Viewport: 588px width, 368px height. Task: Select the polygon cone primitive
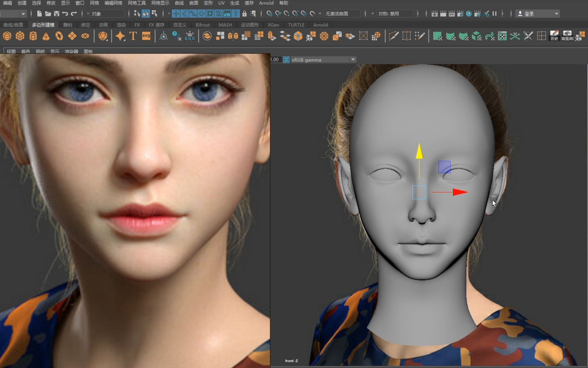tap(46, 36)
